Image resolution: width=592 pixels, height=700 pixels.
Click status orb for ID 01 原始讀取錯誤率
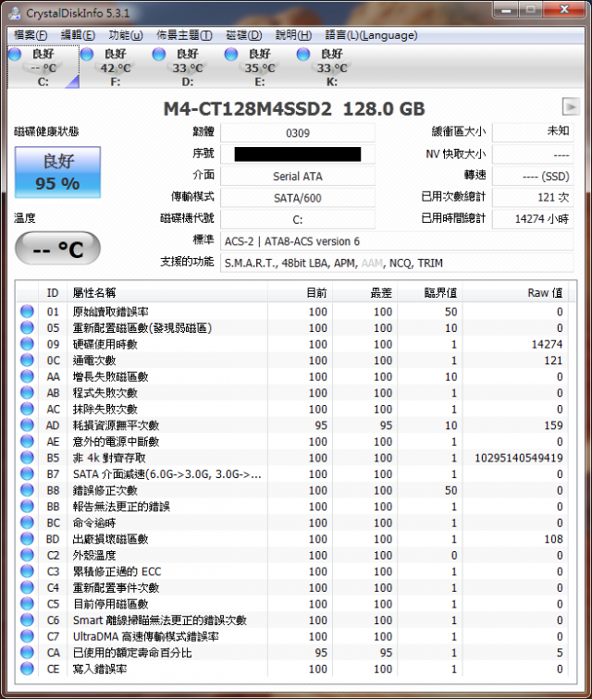[x=27, y=311]
